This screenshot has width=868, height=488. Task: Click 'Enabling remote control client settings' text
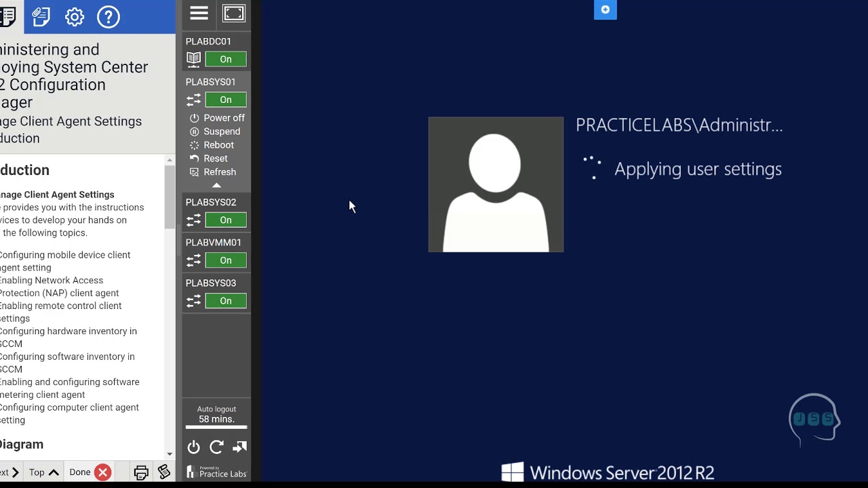coord(60,312)
